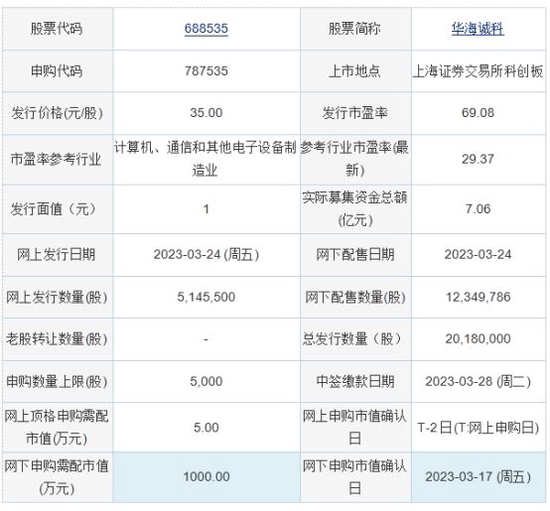Select payment date 2023-03-28 (周二)
This screenshot has width=550, height=511.
coord(478,382)
